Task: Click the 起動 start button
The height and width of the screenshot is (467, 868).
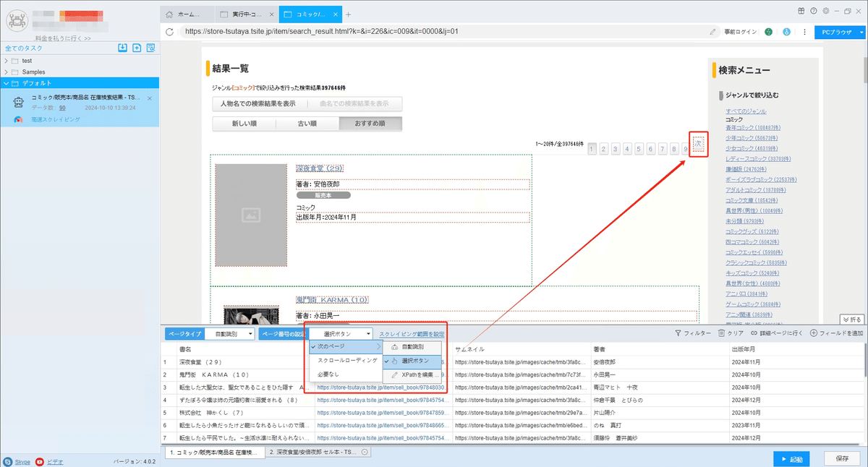Action: click(x=791, y=458)
